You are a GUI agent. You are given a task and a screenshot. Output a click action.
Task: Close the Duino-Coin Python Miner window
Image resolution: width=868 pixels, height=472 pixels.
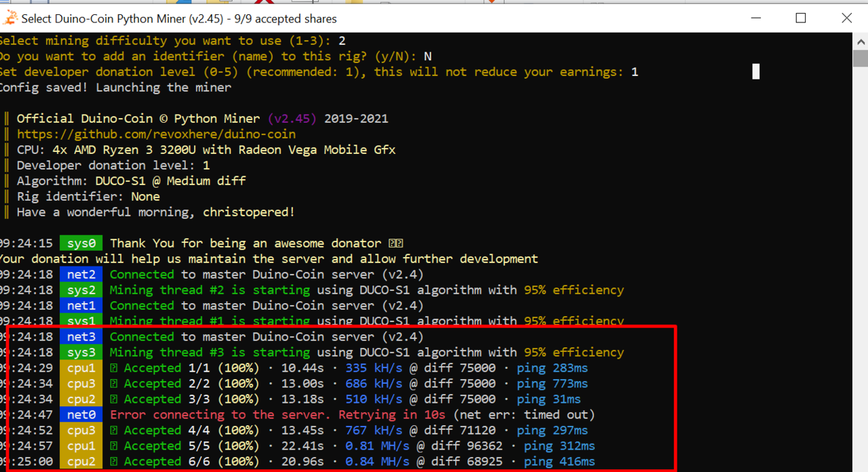point(846,18)
